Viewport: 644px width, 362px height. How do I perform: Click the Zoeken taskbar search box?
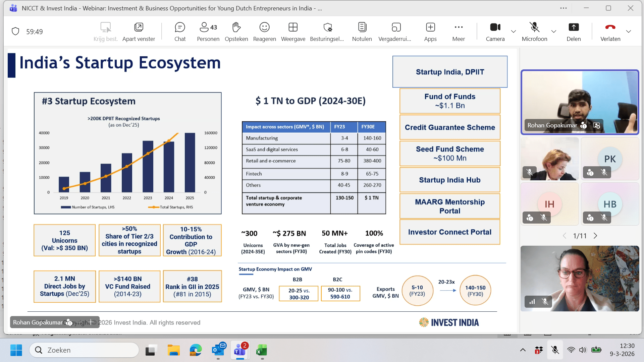pyautogui.click(x=85, y=350)
